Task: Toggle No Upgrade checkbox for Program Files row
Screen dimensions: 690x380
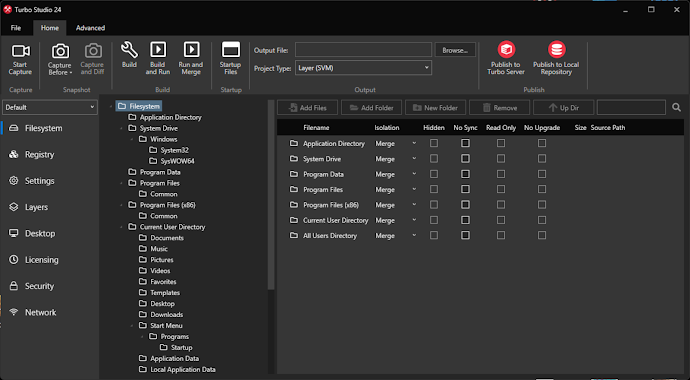Action: [542, 190]
